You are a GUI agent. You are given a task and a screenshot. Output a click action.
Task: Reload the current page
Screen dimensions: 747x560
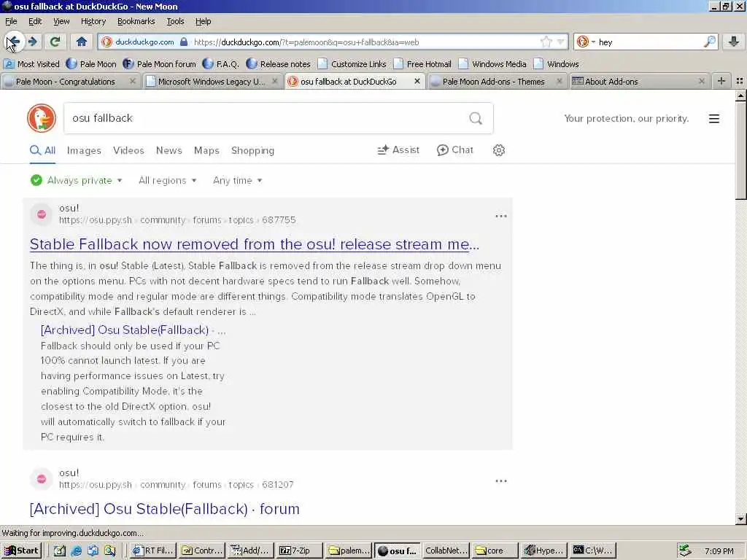pyautogui.click(x=55, y=42)
